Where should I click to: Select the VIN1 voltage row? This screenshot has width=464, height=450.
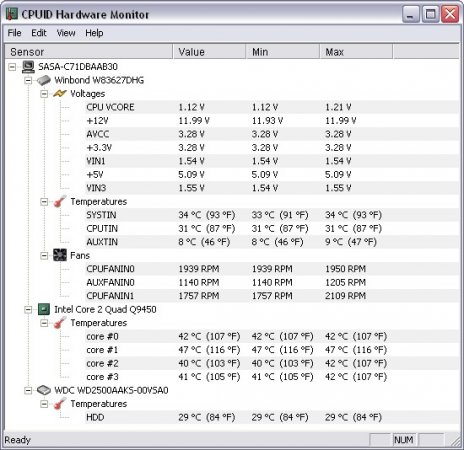coord(272,161)
